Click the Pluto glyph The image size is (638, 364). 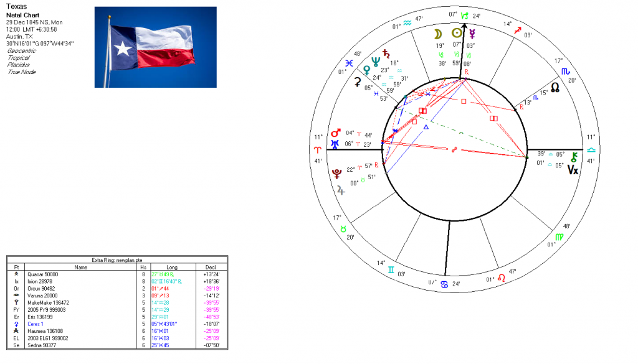[x=338, y=172]
